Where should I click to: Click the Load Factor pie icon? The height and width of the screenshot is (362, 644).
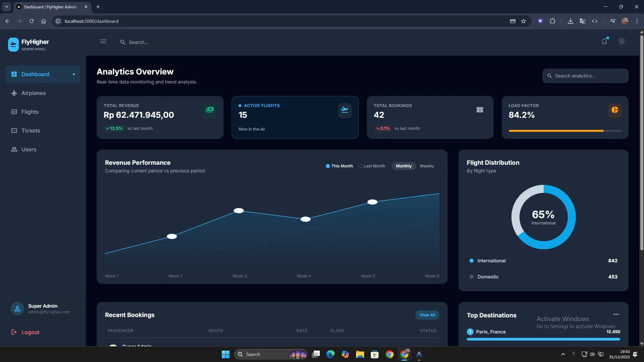point(614,110)
